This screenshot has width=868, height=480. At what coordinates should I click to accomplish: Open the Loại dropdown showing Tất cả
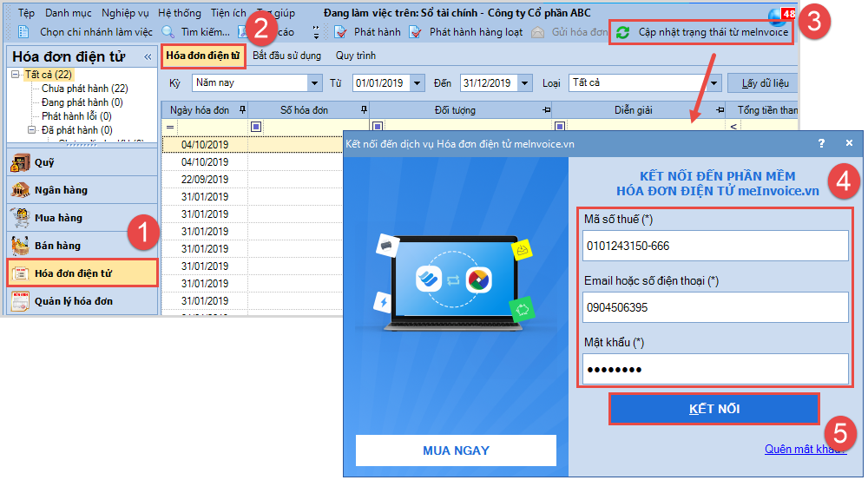coord(714,83)
